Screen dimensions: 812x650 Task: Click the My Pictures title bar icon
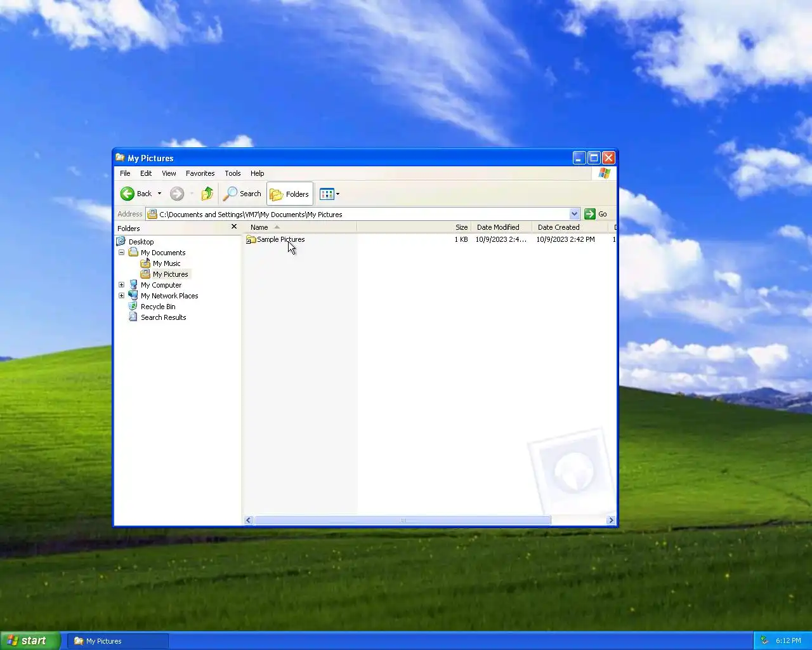point(120,157)
